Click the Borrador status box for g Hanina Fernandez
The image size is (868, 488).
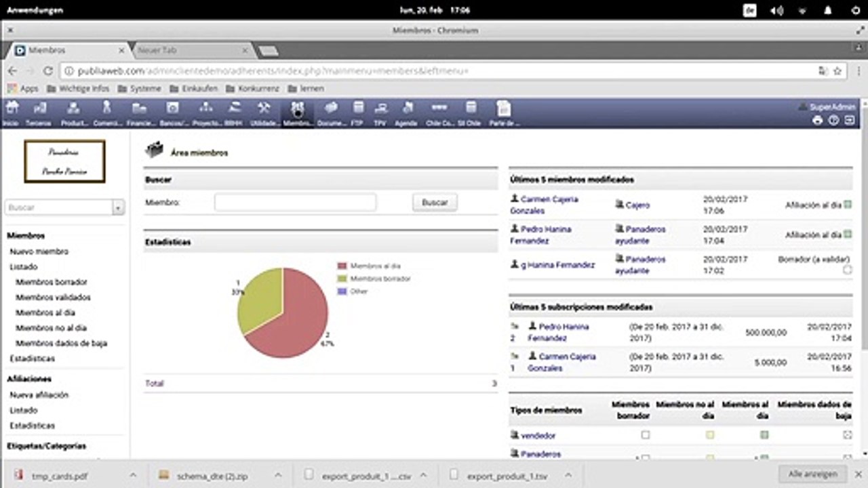click(848, 270)
